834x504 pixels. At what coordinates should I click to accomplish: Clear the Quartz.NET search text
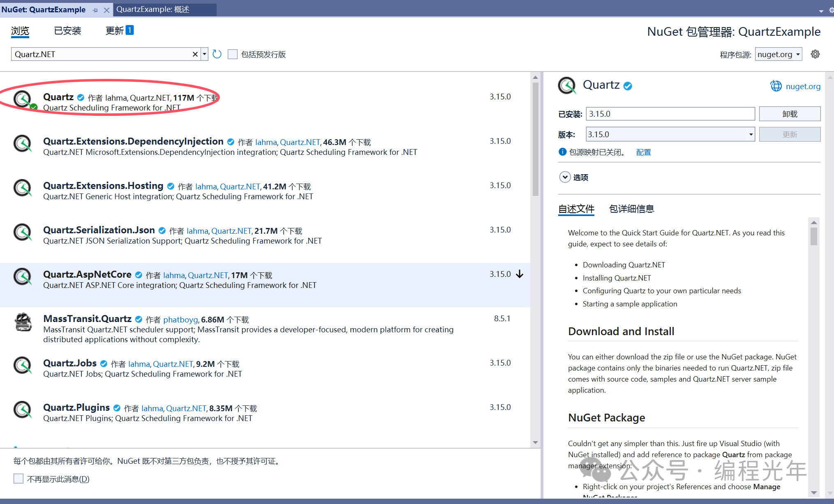[x=195, y=54]
